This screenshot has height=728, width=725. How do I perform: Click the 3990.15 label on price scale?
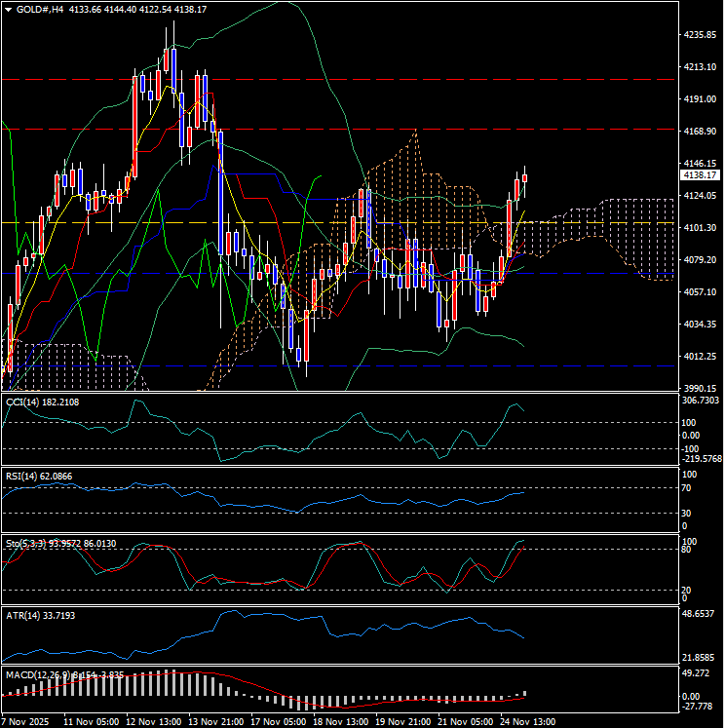700,388
